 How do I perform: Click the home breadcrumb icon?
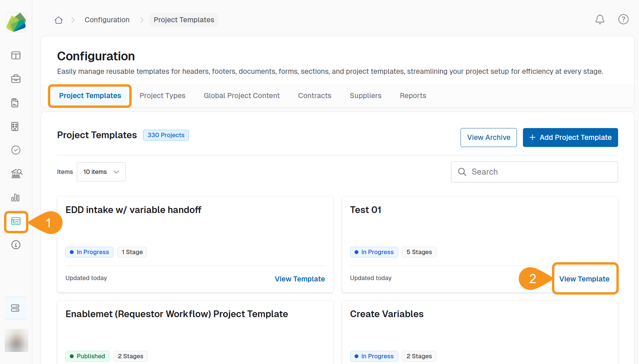click(59, 20)
